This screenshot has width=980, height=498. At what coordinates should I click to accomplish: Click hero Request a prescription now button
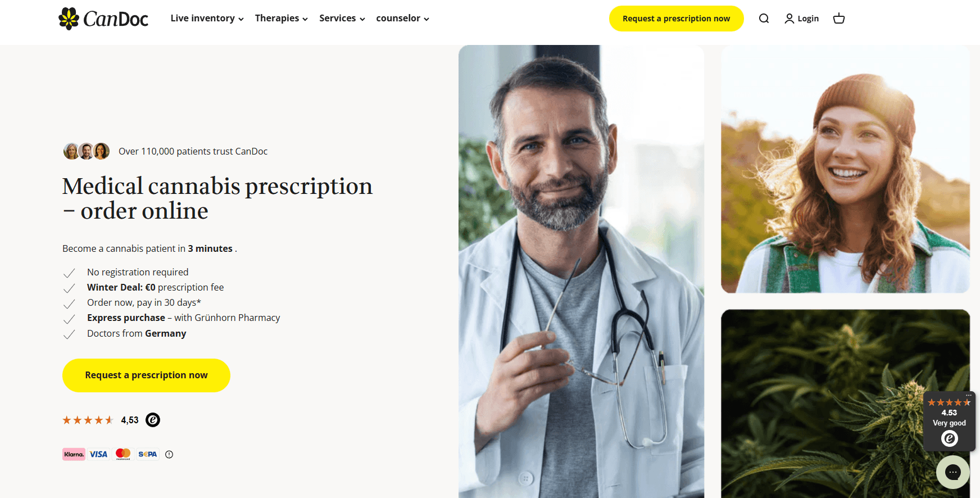click(146, 375)
